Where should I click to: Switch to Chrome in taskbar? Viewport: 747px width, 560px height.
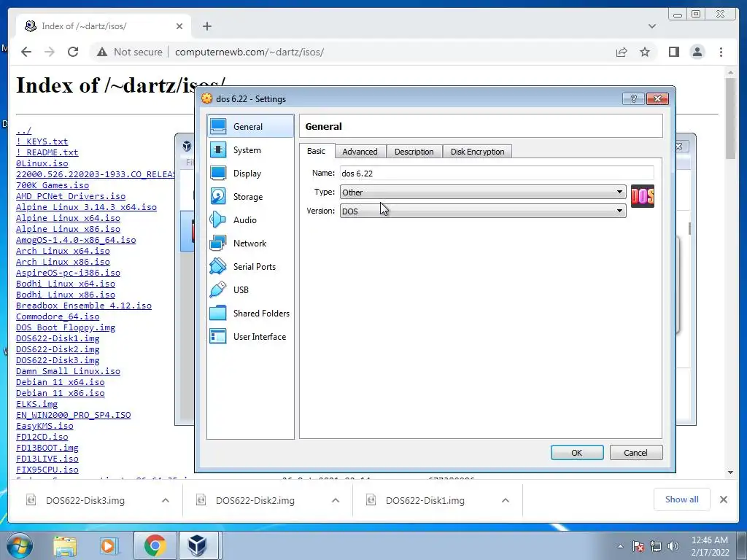pyautogui.click(x=155, y=545)
